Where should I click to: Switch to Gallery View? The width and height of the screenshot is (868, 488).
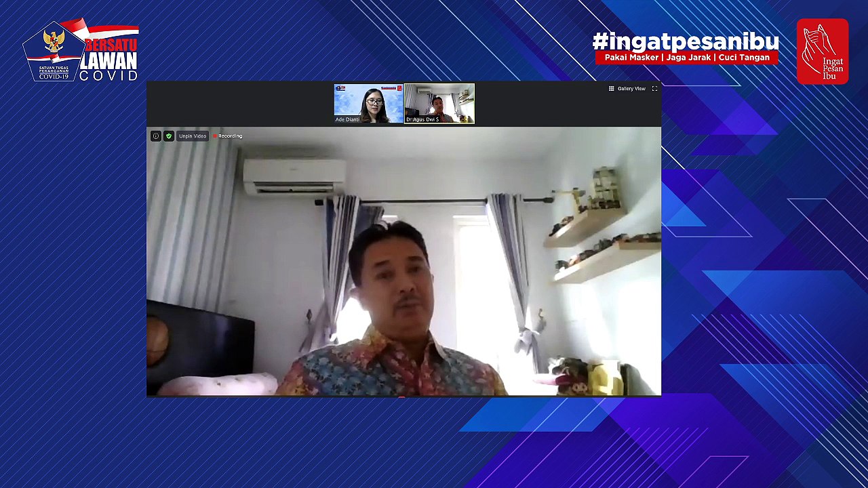point(627,89)
